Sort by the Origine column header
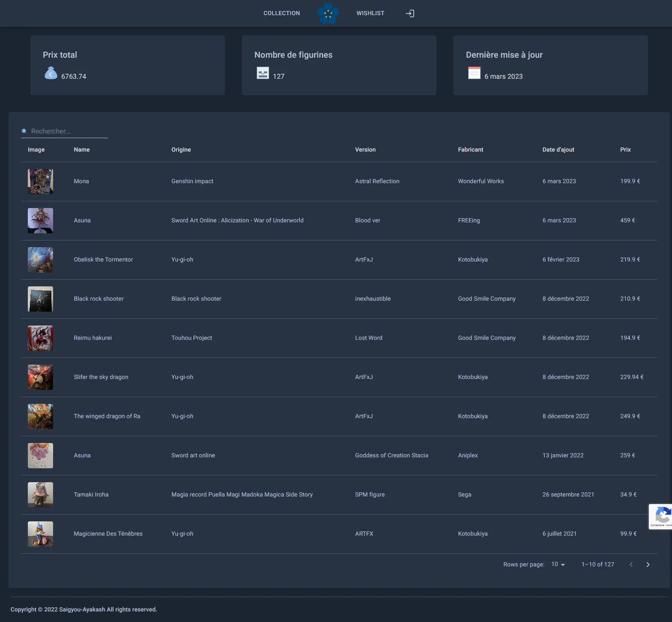Image resolution: width=672 pixels, height=622 pixels. click(x=181, y=150)
